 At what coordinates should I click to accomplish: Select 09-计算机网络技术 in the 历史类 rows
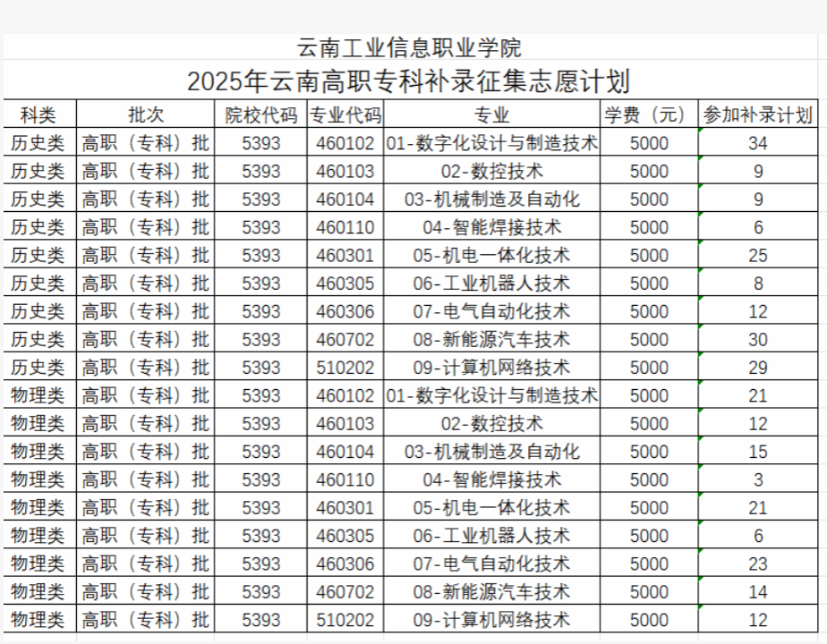click(x=491, y=368)
